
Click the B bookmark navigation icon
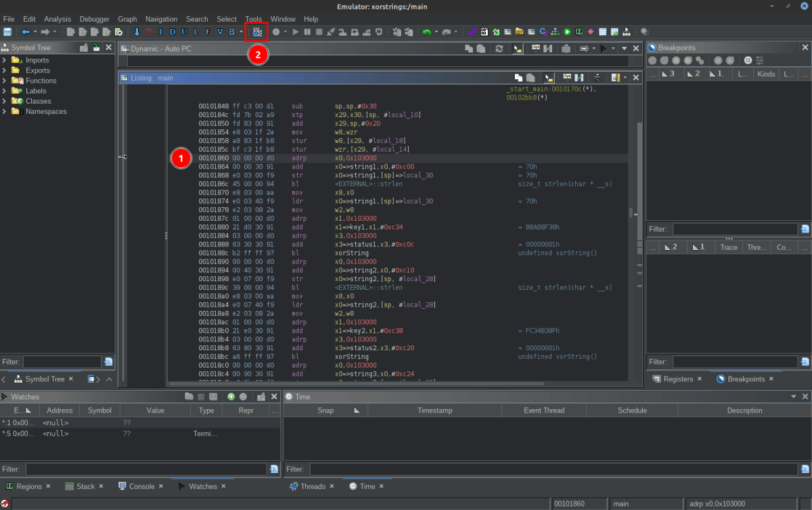point(231,32)
